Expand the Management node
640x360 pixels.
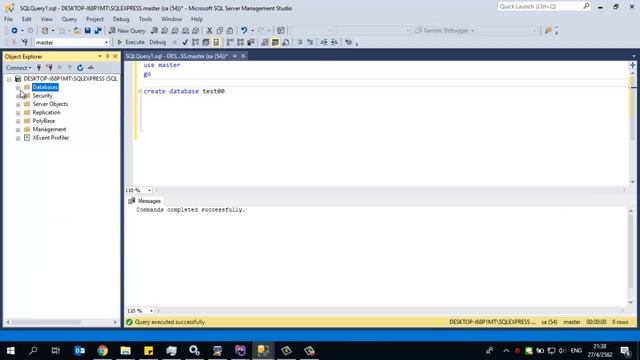click(x=18, y=130)
